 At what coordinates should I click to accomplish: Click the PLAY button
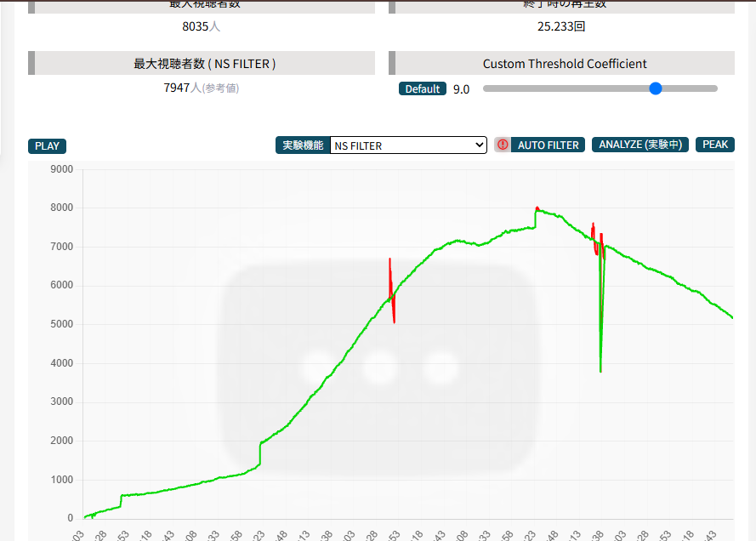click(x=47, y=146)
